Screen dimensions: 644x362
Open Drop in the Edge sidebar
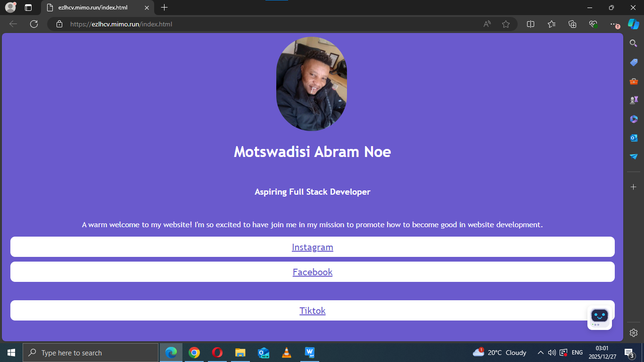tap(633, 156)
